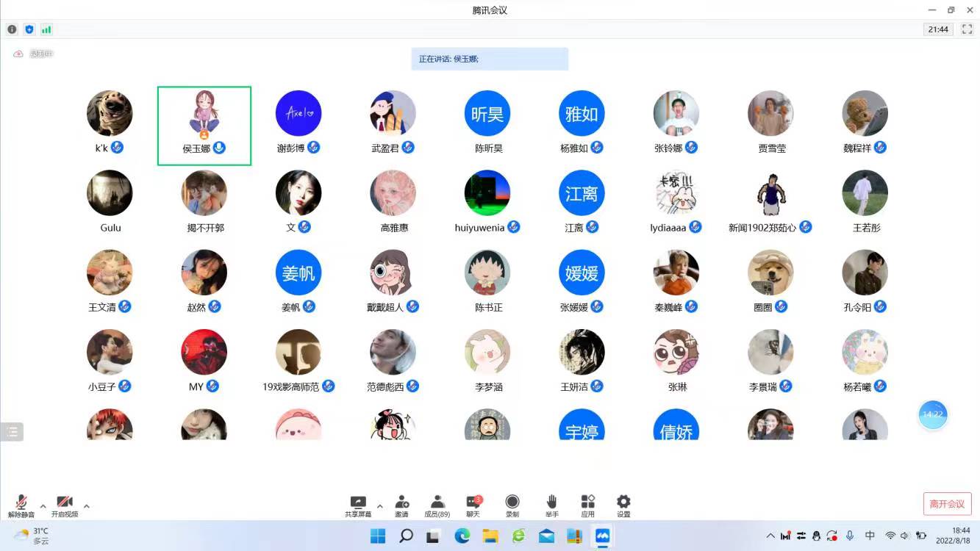Raise hand with the 举手 icon
This screenshot has width=980, height=551.
point(551,505)
